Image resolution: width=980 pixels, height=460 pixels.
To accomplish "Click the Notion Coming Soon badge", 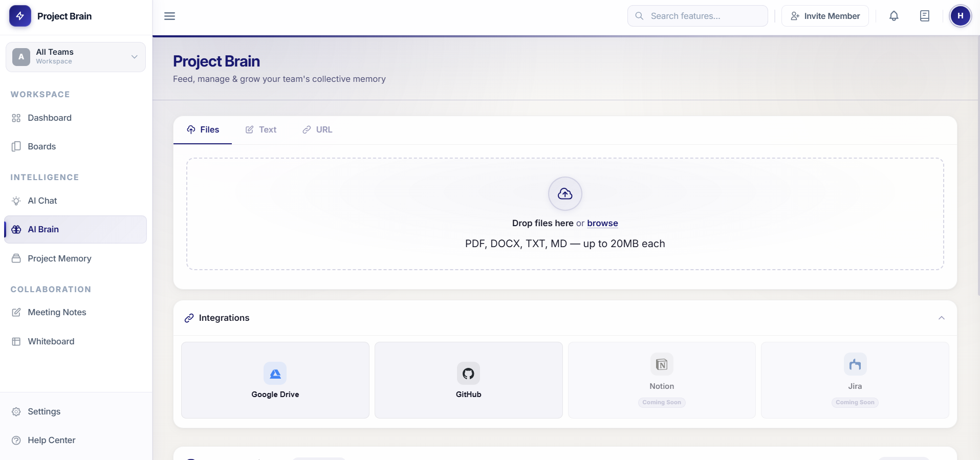I will pos(662,402).
